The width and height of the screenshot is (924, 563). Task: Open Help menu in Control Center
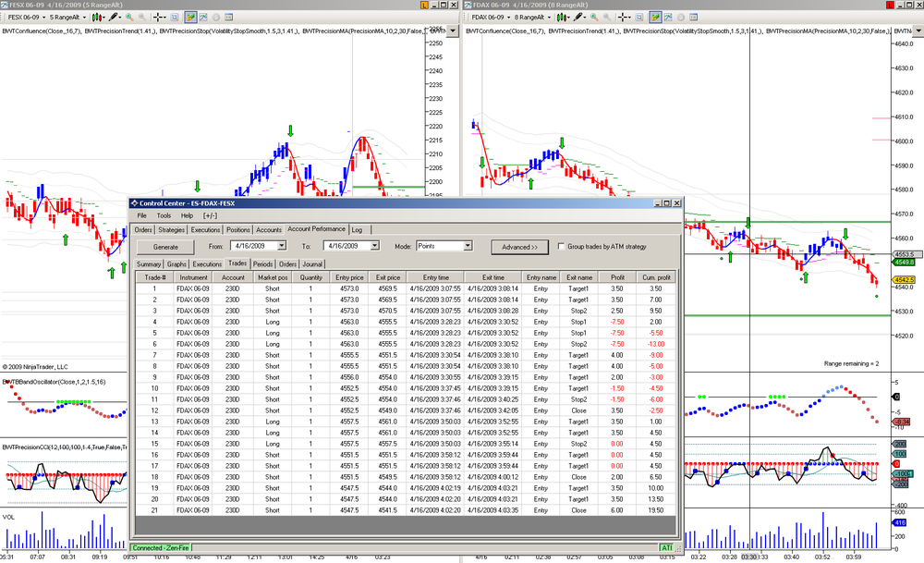[187, 215]
